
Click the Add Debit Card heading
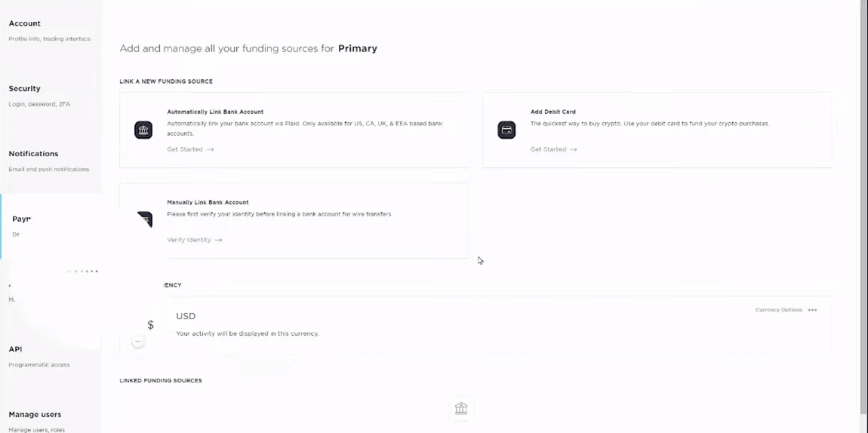click(553, 112)
